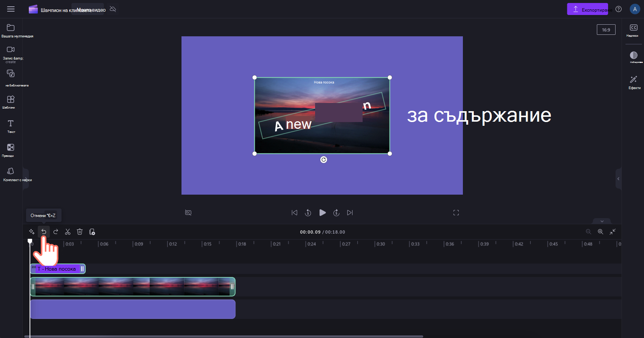644x338 pixels.
Task: Rewind five seconds
Action: (308, 213)
